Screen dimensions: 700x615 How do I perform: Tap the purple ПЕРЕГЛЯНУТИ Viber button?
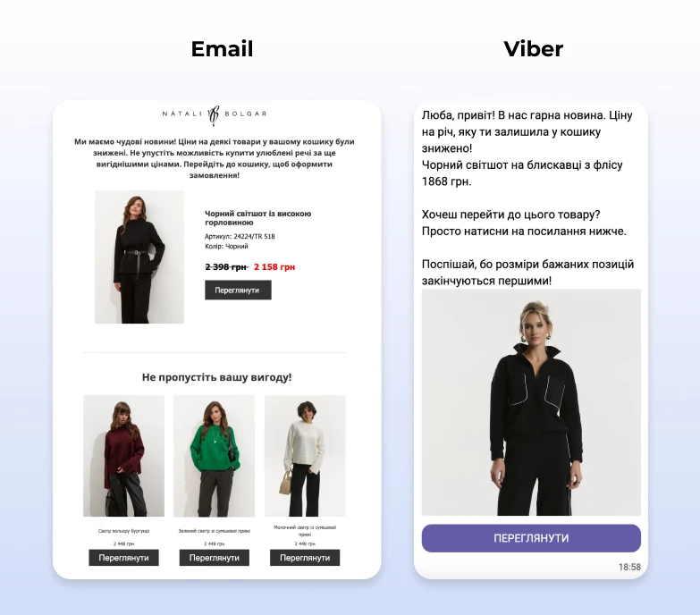pos(531,538)
